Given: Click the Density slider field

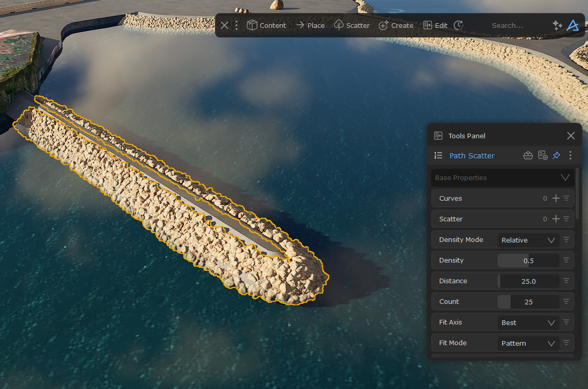Looking at the screenshot, I should click(x=528, y=261).
